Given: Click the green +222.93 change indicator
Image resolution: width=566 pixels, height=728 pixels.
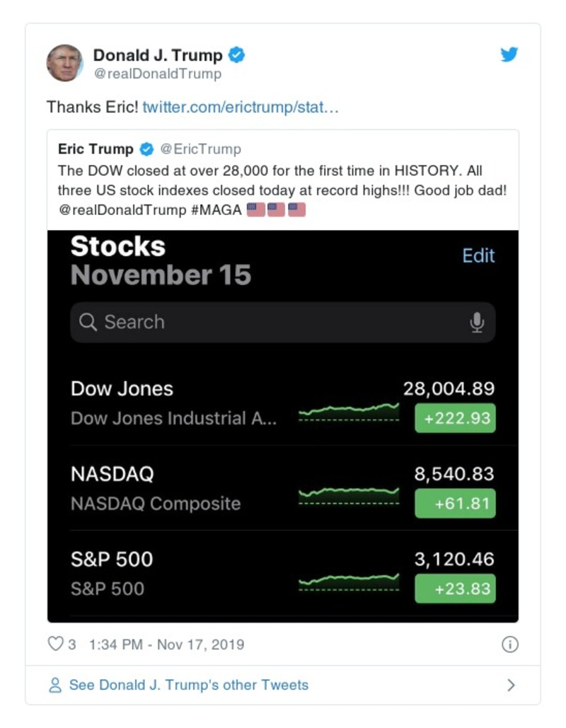Looking at the screenshot, I should [455, 418].
